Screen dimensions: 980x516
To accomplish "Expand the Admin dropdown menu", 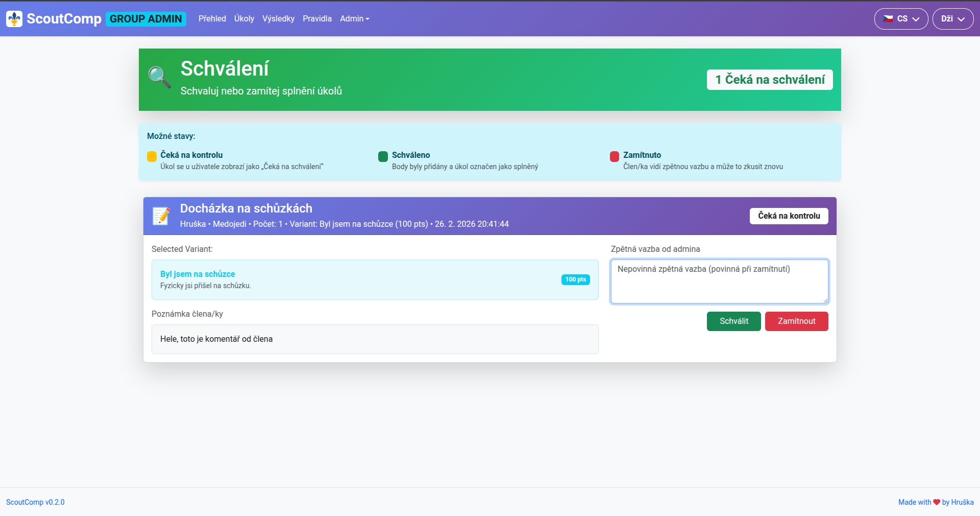I will (x=354, y=19).
